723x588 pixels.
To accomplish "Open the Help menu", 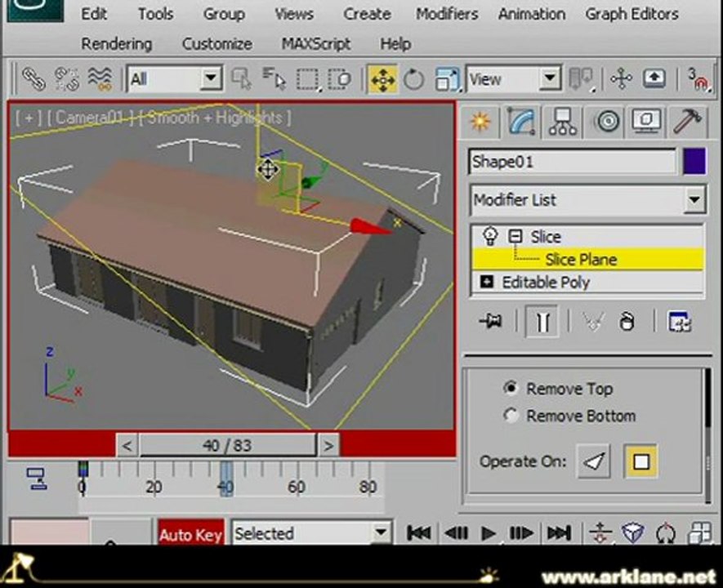I will coord(395,44).
